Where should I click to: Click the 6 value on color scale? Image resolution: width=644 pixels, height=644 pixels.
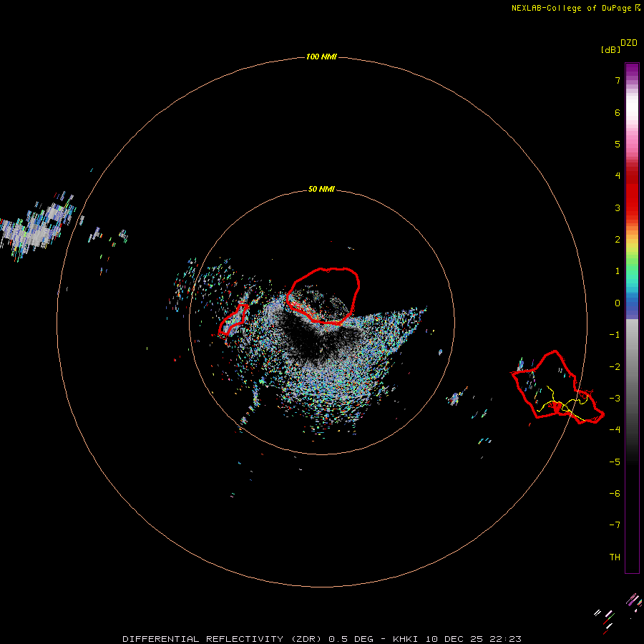618,112
